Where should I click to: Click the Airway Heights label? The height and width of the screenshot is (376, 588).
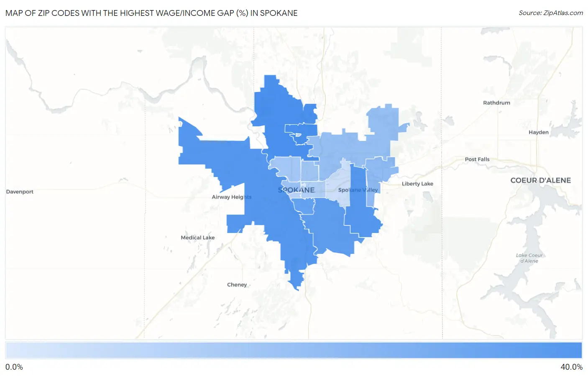232,197
